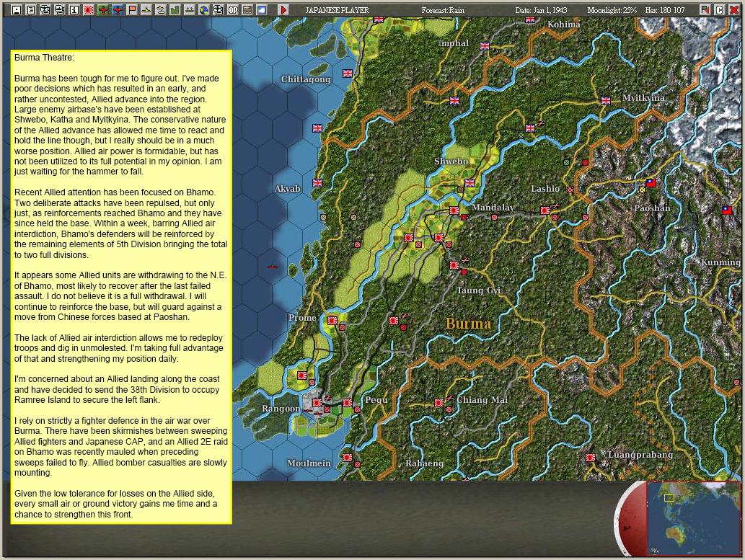
Task: Click the red ship icon at sea
Action: pyautogui.click(x=272, y=267)
